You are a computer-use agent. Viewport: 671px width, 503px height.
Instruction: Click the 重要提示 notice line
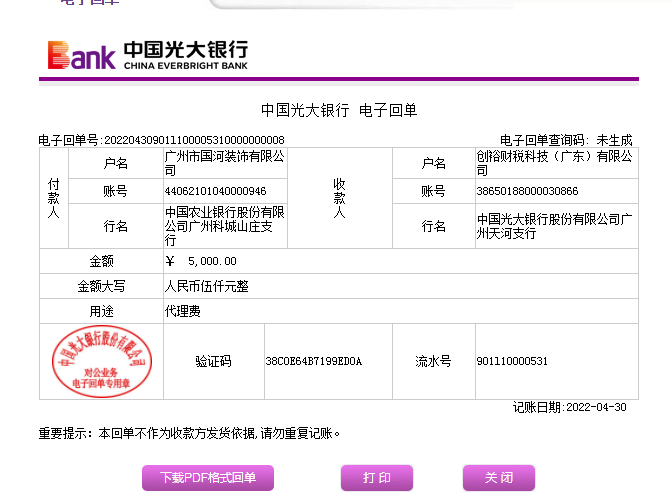190,433
